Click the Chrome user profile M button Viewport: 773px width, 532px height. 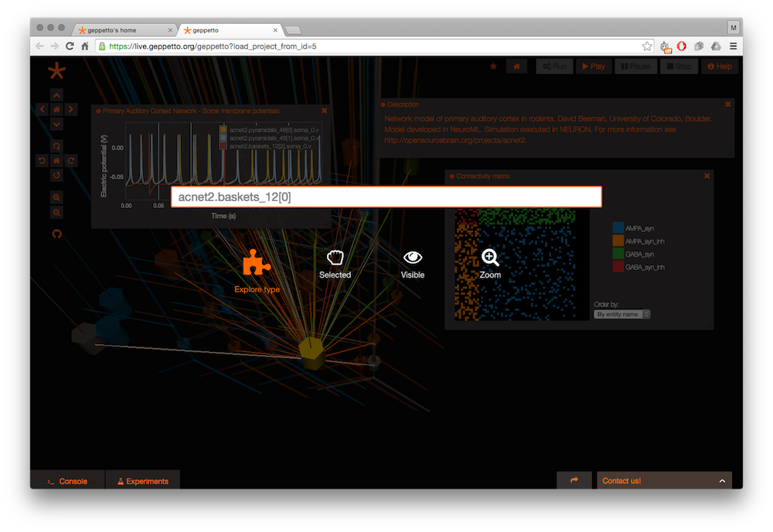733,28
